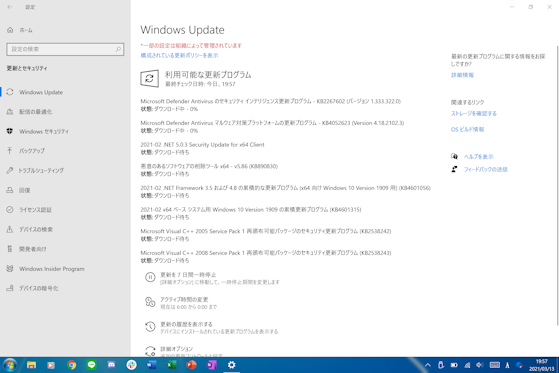Click the Settings gear taskbar icon
559x373 pixels.
click(x=232, y=365)
